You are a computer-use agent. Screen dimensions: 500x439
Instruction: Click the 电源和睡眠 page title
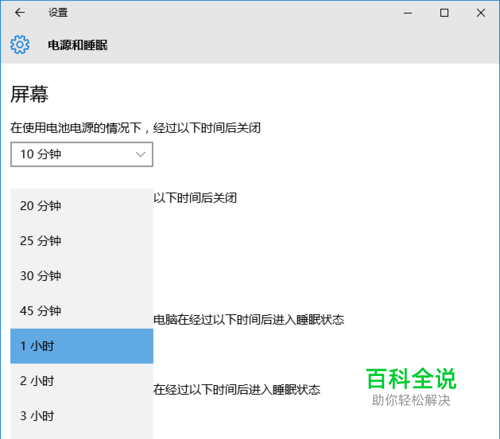(x=77, y=45)
